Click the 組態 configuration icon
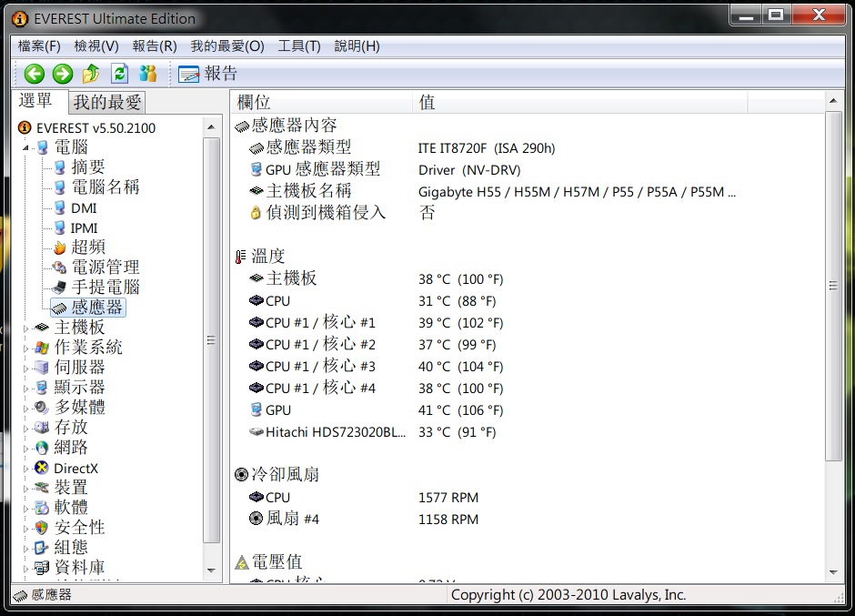 pyautogui.click(x=42, y=548)
